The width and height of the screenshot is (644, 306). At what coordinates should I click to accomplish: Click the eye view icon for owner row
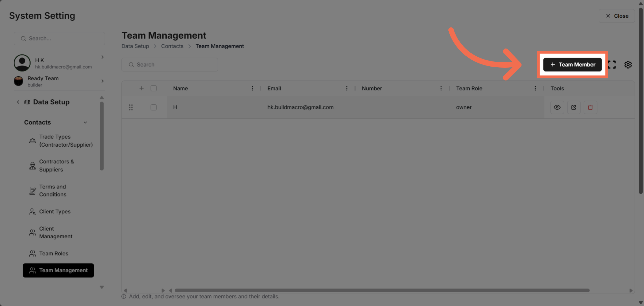tap(557, 107)
